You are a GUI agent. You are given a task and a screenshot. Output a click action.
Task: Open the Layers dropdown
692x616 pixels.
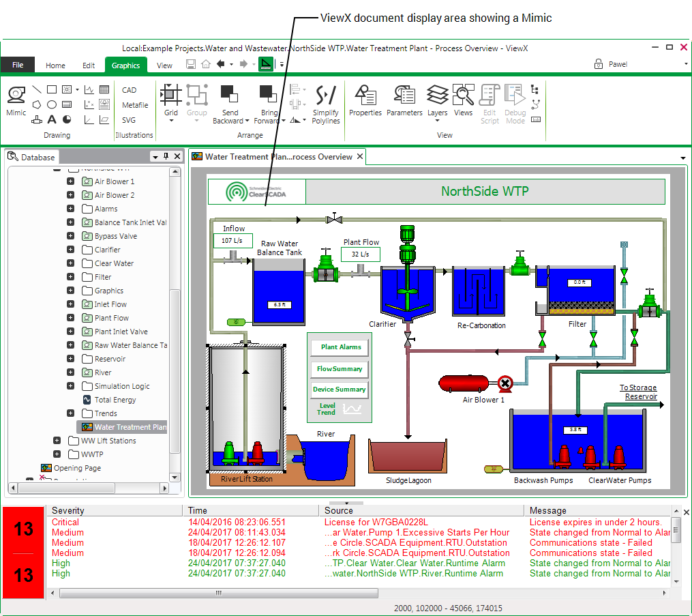click(437, 102)
